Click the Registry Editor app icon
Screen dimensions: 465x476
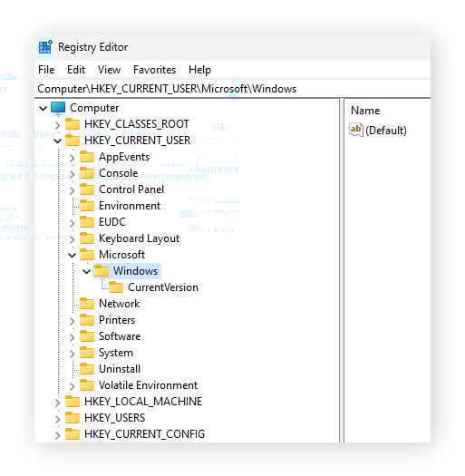[45, 47]
